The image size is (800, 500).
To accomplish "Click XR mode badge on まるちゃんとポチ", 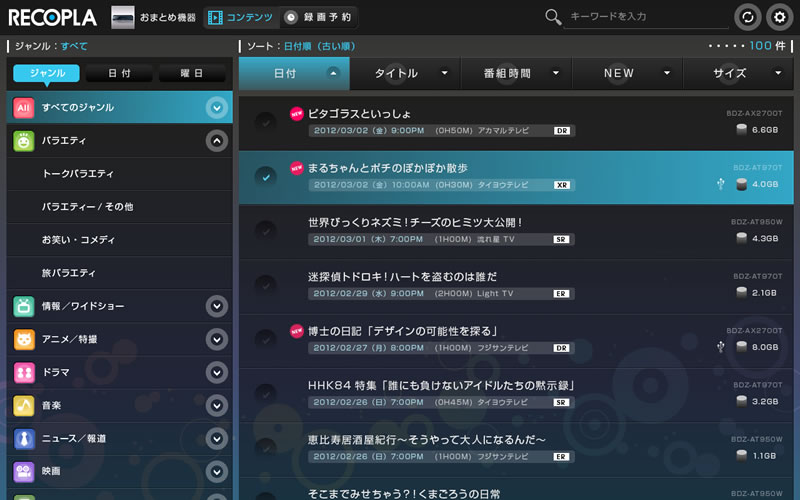I will click(x=562, y=185).
